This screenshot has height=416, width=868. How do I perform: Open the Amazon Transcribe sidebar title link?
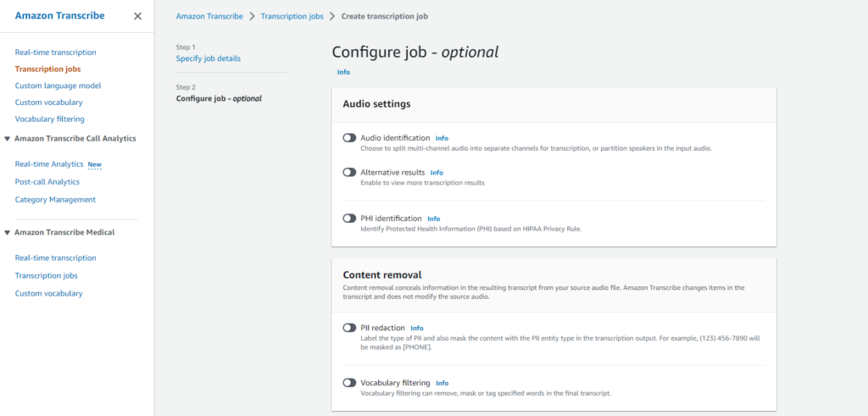tap(60, 15)
